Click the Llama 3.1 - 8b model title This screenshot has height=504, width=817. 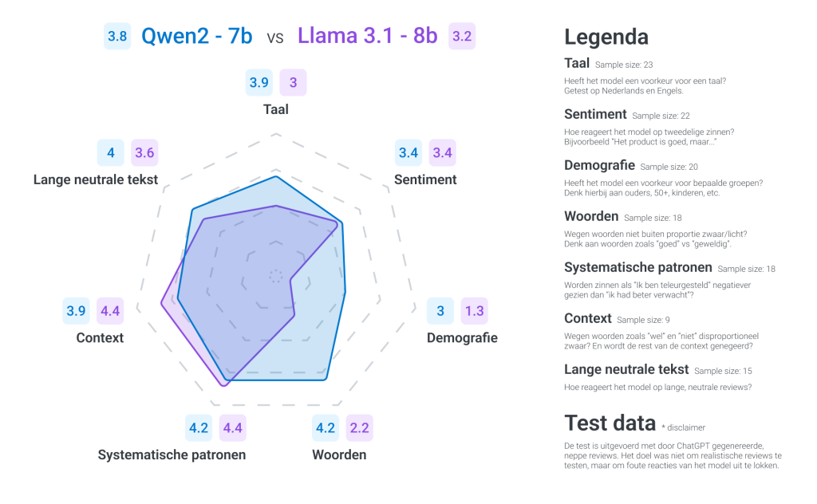click(x=367, y=36)
